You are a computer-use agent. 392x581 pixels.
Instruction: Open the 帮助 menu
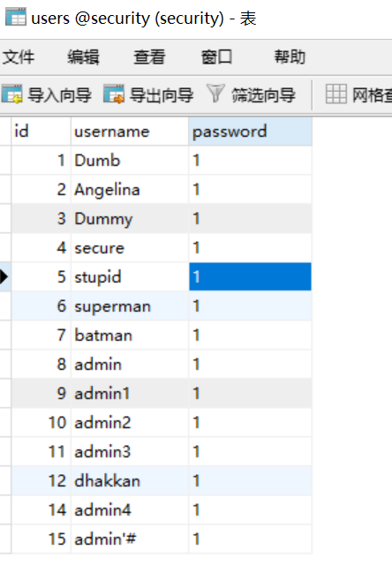[290, 57]
